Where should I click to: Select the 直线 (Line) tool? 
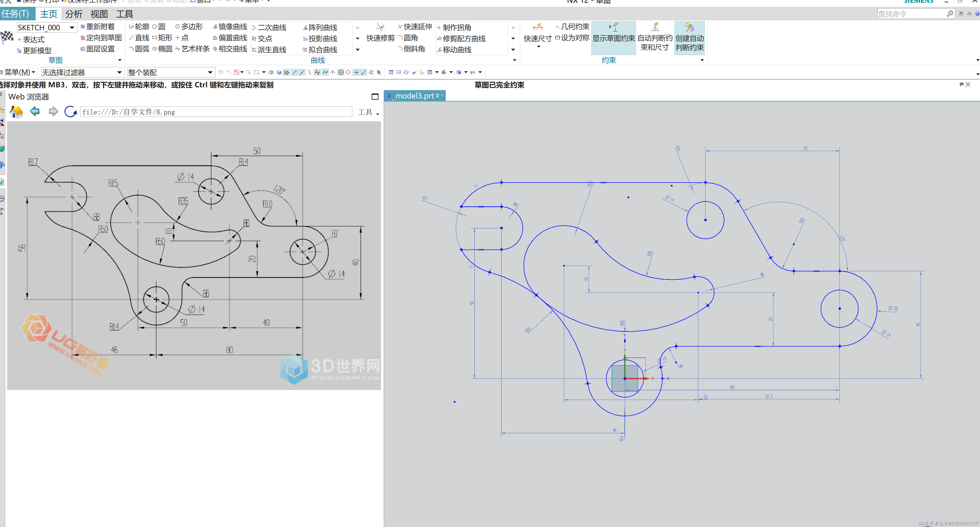tap(139, 38)
